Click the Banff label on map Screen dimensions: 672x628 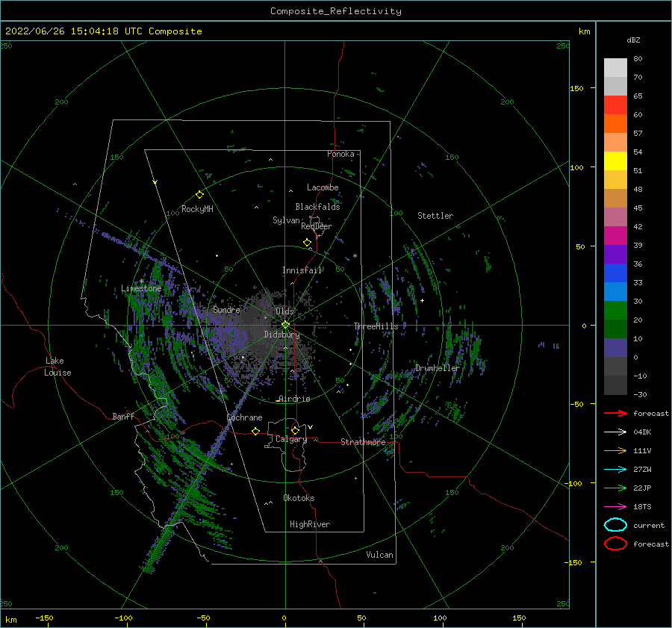point(123,416)
